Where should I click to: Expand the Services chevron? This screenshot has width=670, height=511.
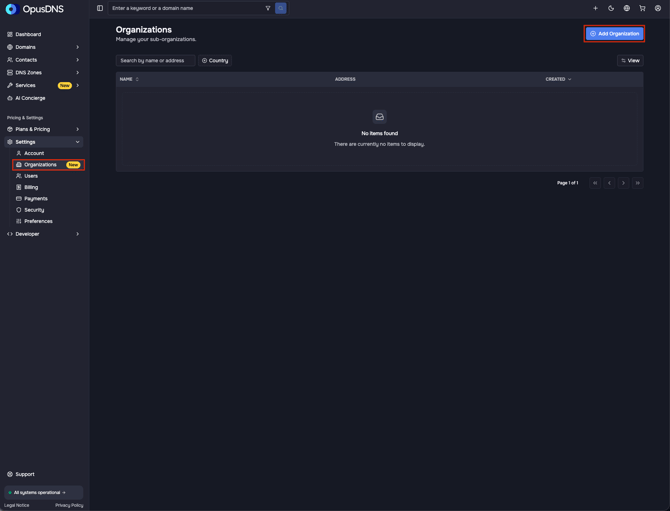click(x=78, y=85)
